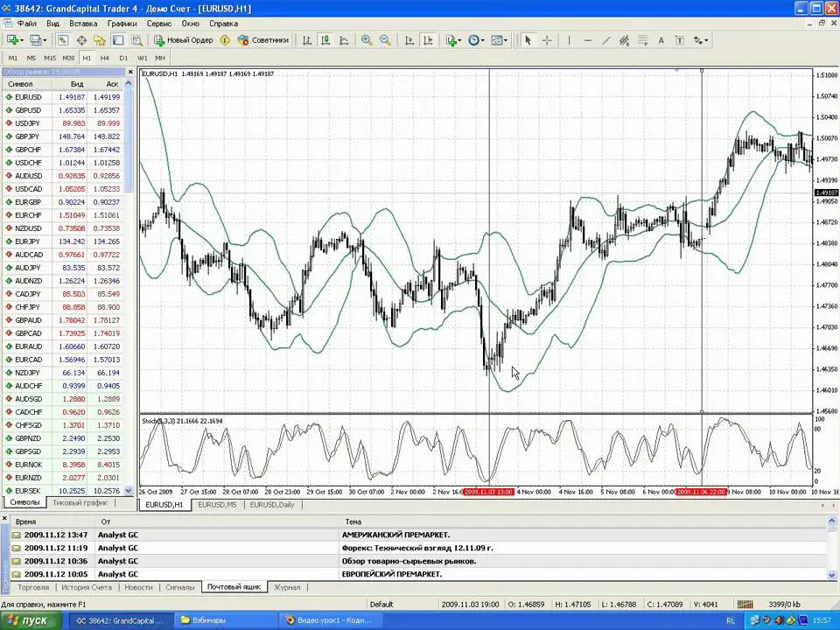Switch to the EURUSD,Daily chart tab
Viewport: 840px width, 630px height.
272,505
